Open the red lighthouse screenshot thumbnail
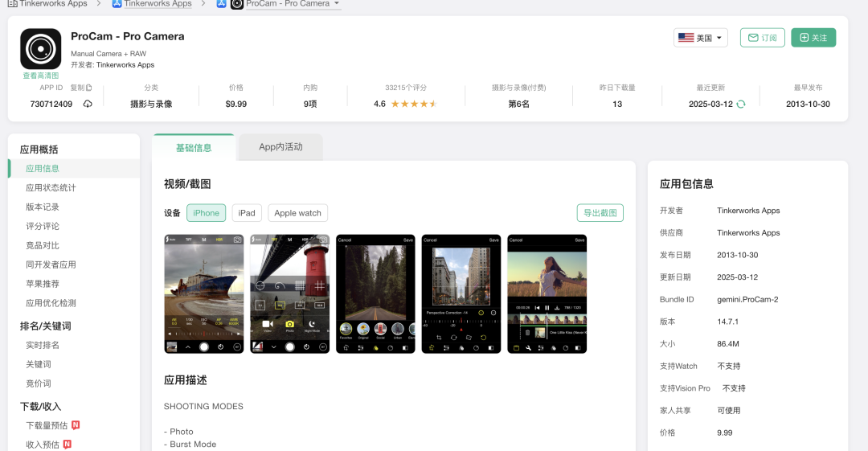868x451 pixels. (x=289, y=293)
